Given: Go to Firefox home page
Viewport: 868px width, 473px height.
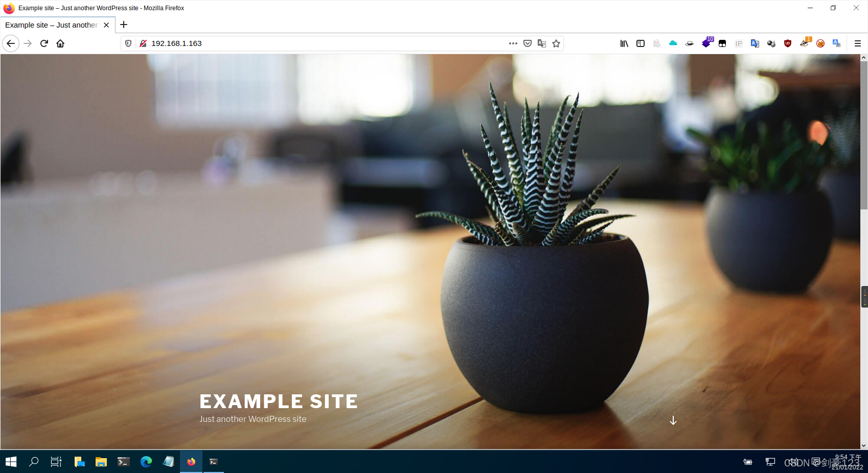Looking at the screenshot, I should [60, 43].
